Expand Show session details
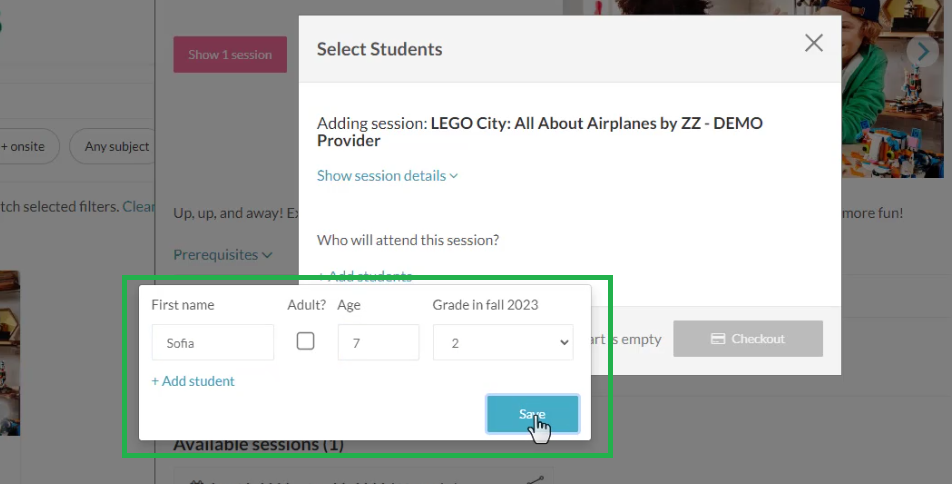Image resolution: width=952 pixels, height=484 pixels. [387, 176]
